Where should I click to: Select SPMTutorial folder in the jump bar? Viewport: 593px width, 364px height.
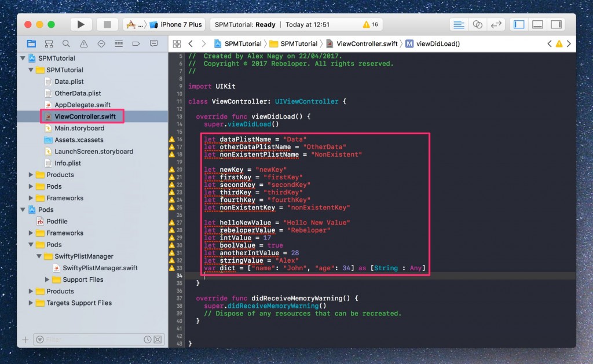pos(294,44)
